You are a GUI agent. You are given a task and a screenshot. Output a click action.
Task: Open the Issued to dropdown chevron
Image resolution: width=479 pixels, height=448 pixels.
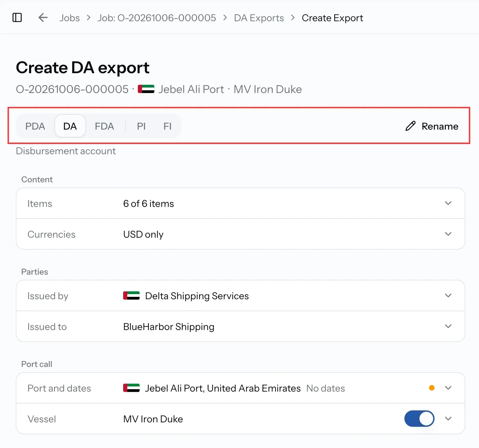(x=448, y=326)
